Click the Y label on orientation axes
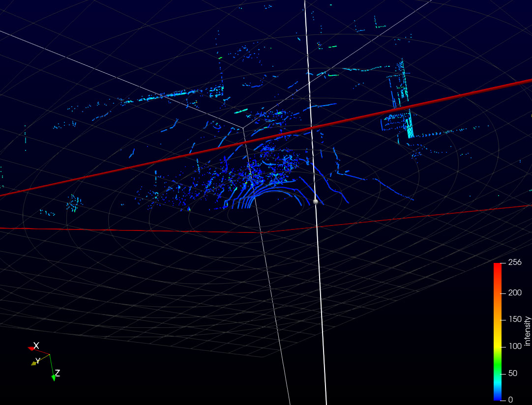The image size is (532, 405). [38, 361]
